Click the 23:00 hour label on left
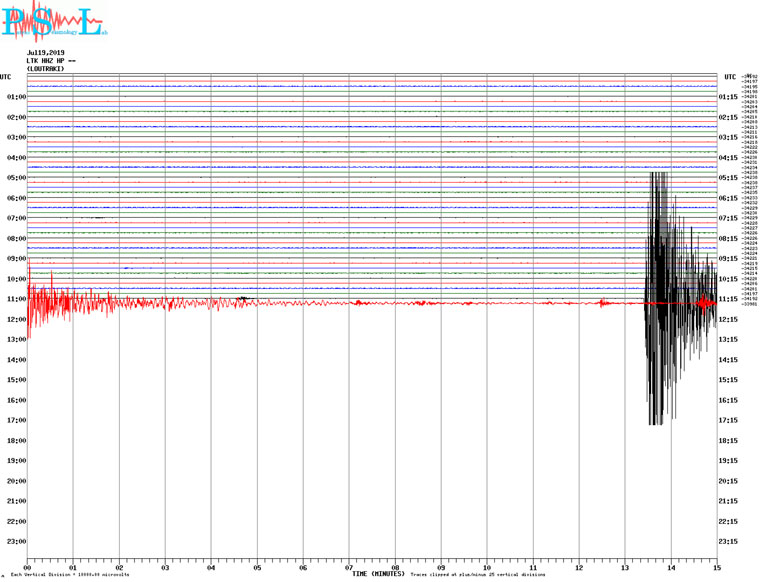Image resolution: width=760 pixels, height=582 pixels. click(16, 542)
